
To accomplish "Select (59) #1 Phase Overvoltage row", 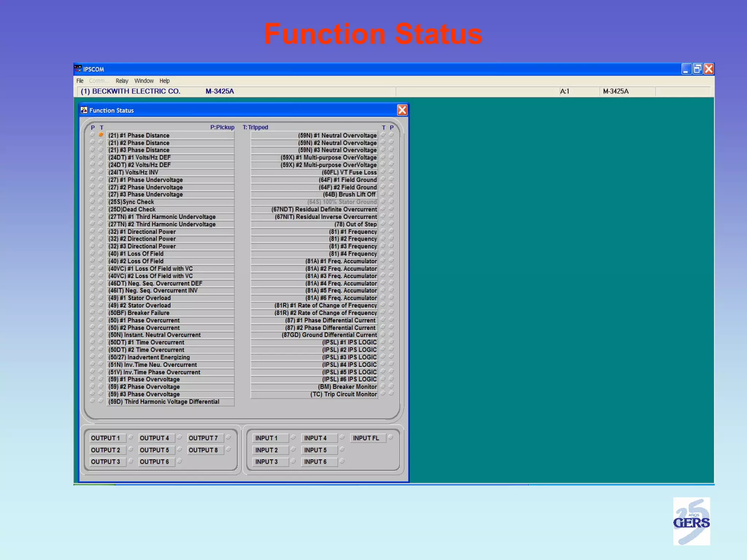I will coord(171,380).
